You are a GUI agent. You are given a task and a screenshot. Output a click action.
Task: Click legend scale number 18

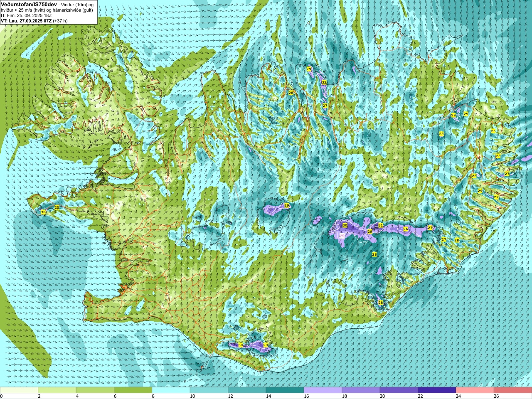(x=344, y=396)
